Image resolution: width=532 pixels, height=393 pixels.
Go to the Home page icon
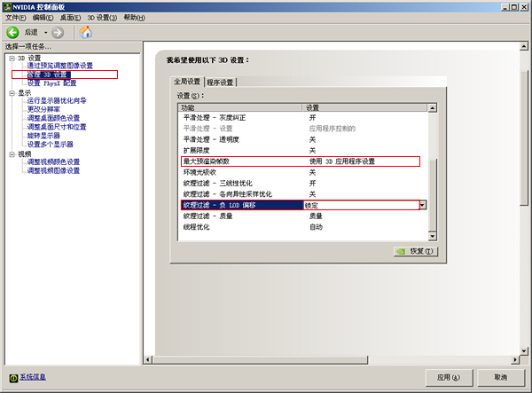[85, 32]
